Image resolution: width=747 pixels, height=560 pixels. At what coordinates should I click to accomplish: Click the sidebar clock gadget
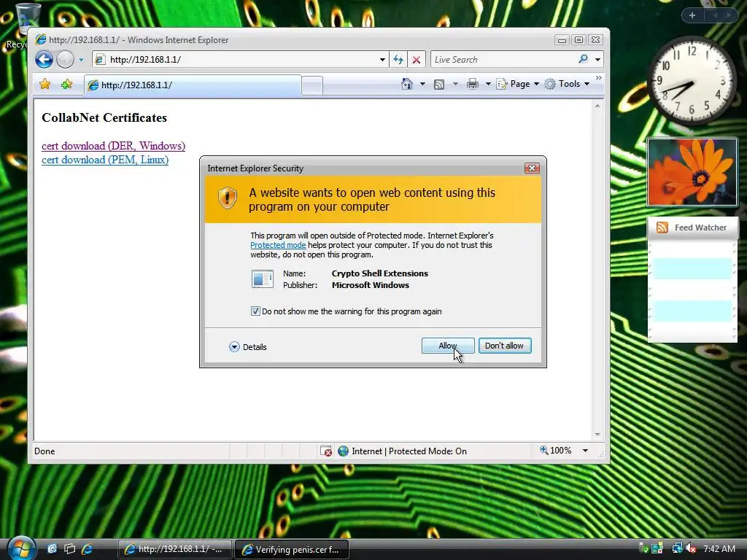(x=692, y=82)
